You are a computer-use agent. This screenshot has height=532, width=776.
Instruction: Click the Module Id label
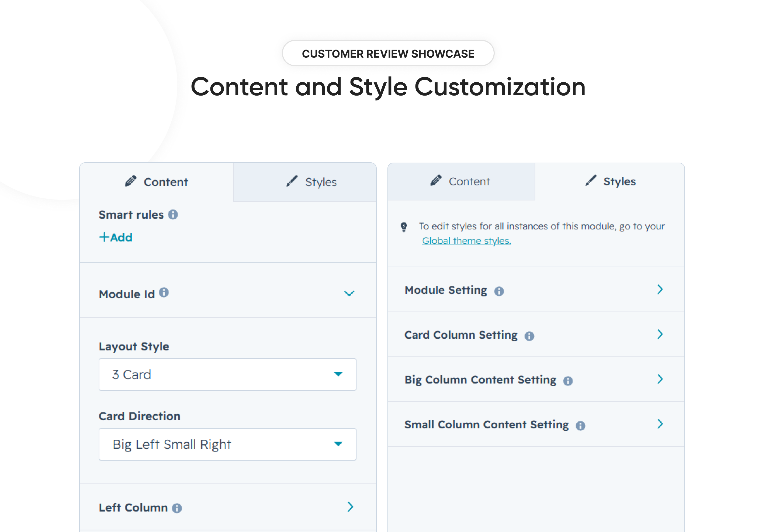[127, 294]
